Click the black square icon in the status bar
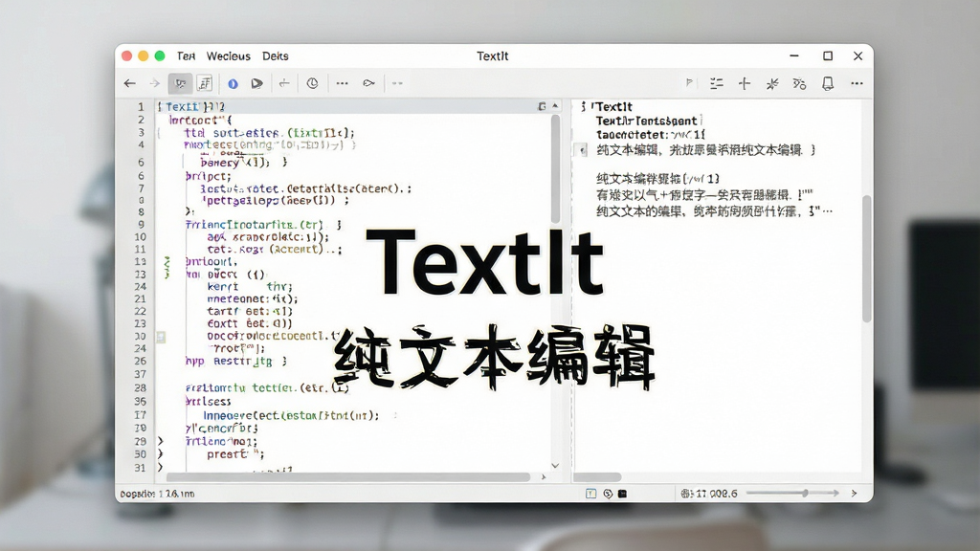Screen dimensions: 980x551 (622, 494)
